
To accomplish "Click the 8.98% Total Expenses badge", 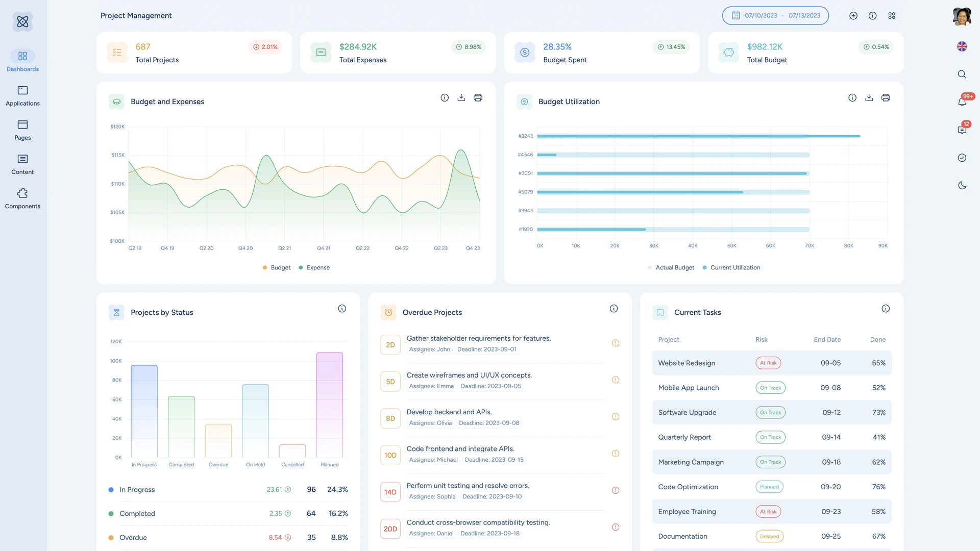I will click(469, 47).
